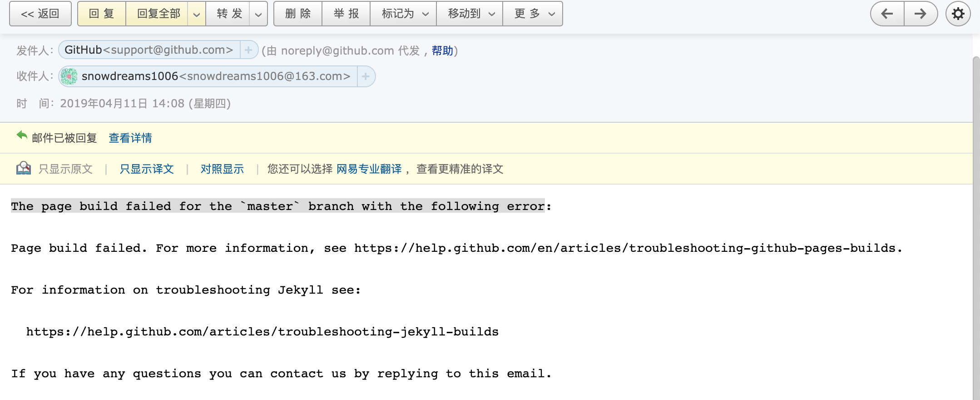This screenshot has width=980, height=400.
Task: Click the 帮助 help link
Action: pos(442,50)
